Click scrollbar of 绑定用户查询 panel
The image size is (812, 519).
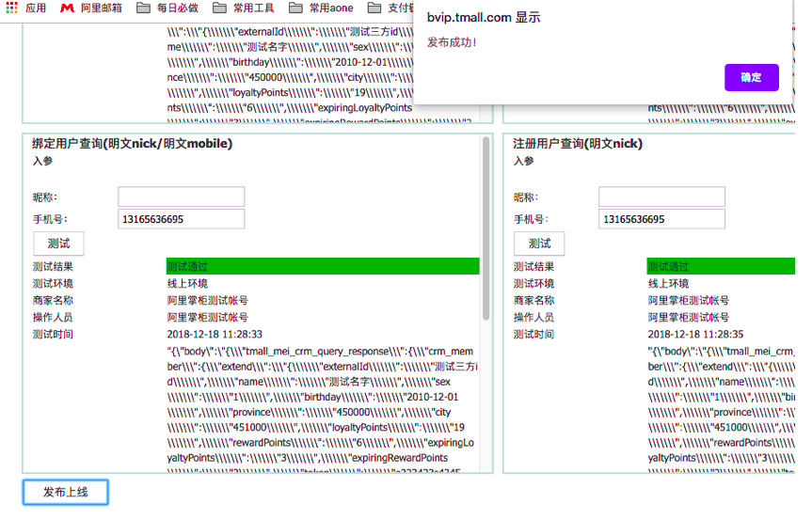486,228
